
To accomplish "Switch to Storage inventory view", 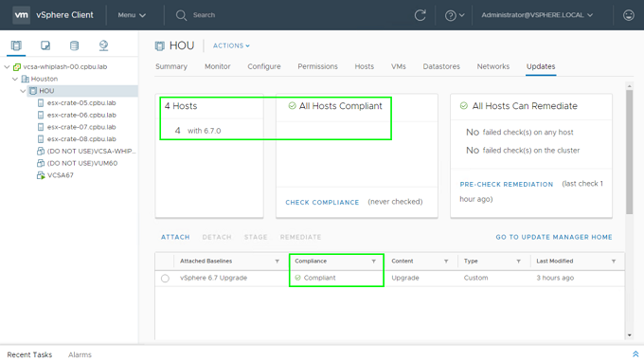I will point(74,45).
